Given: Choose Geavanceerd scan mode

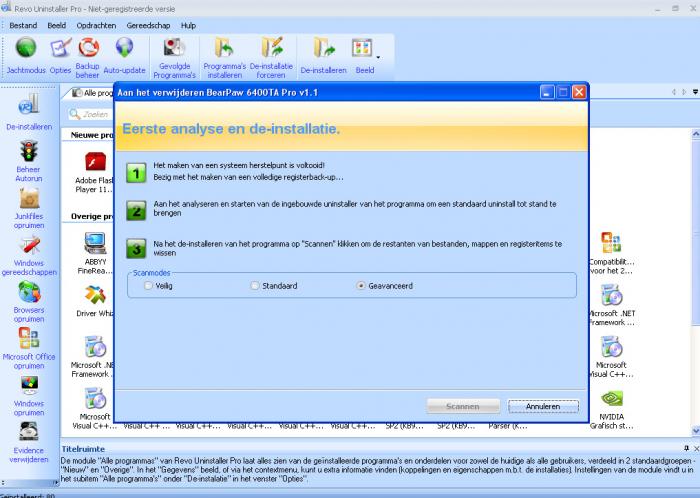Looking at the screenshot, I should [x=361, y=286].
